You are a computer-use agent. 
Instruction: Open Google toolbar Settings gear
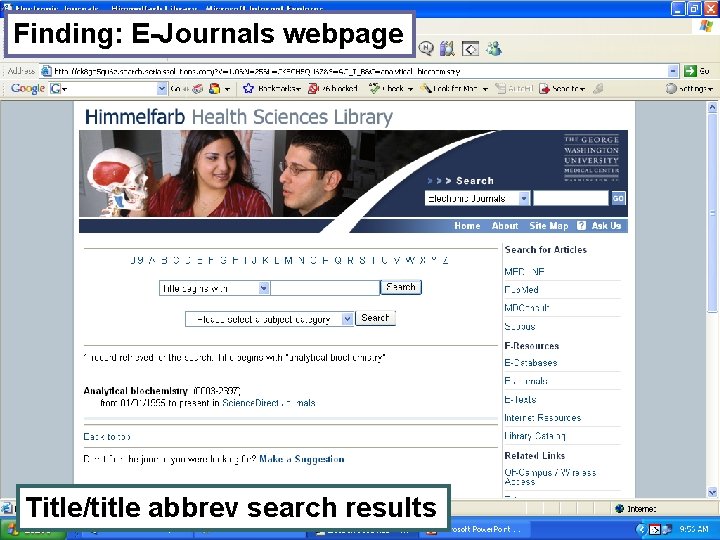[671, 88]
